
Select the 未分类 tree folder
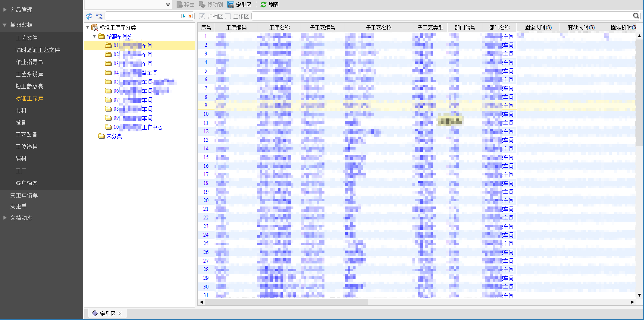click(x=114, y=136)
